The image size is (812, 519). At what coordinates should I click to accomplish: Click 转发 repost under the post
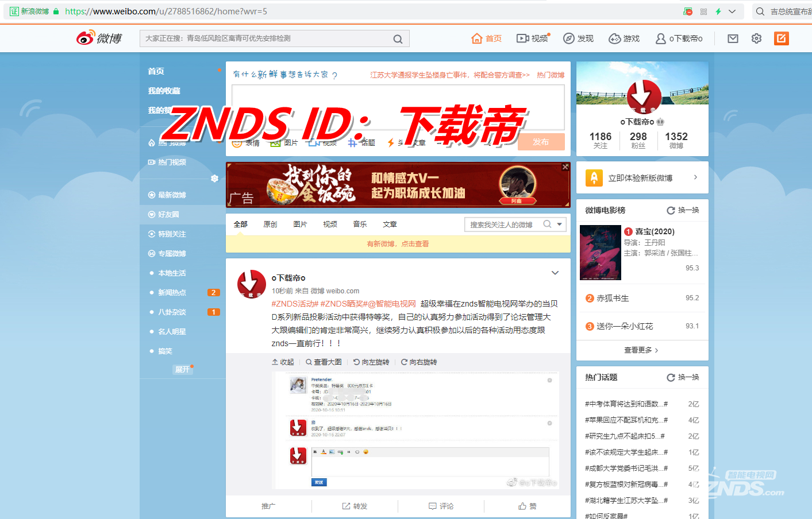pos(355,506)
